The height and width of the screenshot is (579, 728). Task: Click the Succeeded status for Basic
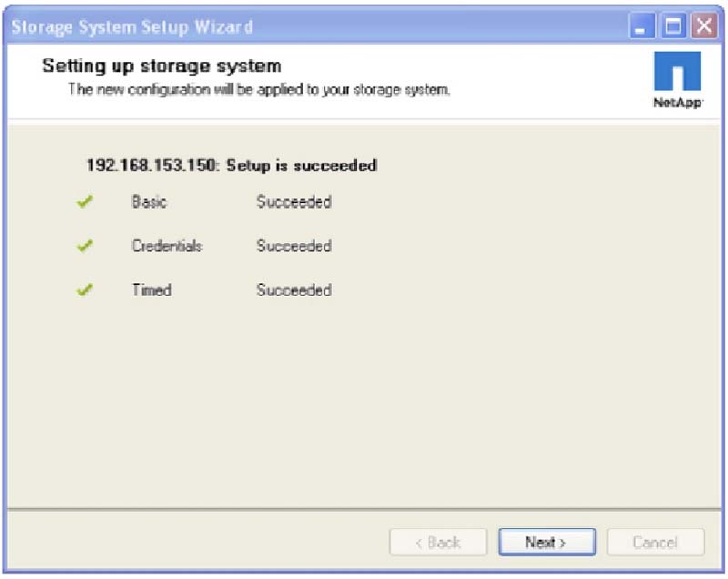pyautogui.click(x=293, y=202)
